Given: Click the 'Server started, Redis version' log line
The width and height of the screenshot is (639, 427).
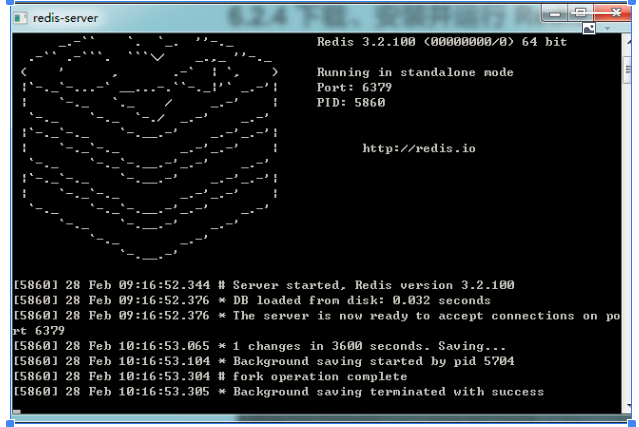Looking at the screenshot, I should (x=264, y=285).
